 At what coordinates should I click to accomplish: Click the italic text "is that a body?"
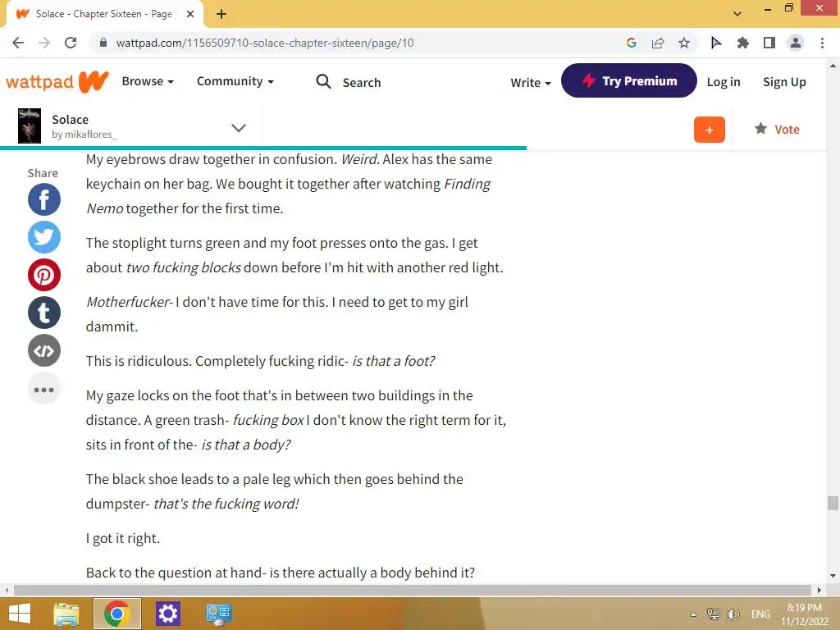point(246,445)
